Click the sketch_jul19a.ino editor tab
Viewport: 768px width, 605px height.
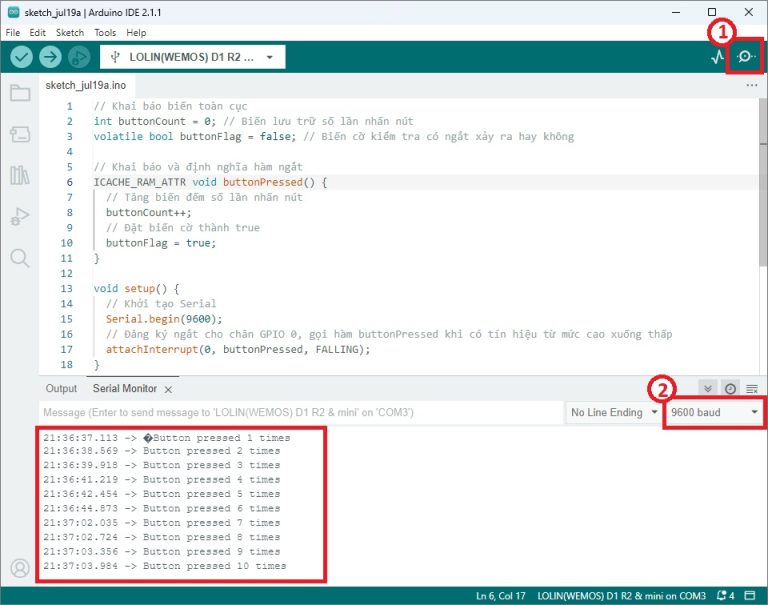coord(86,86)
